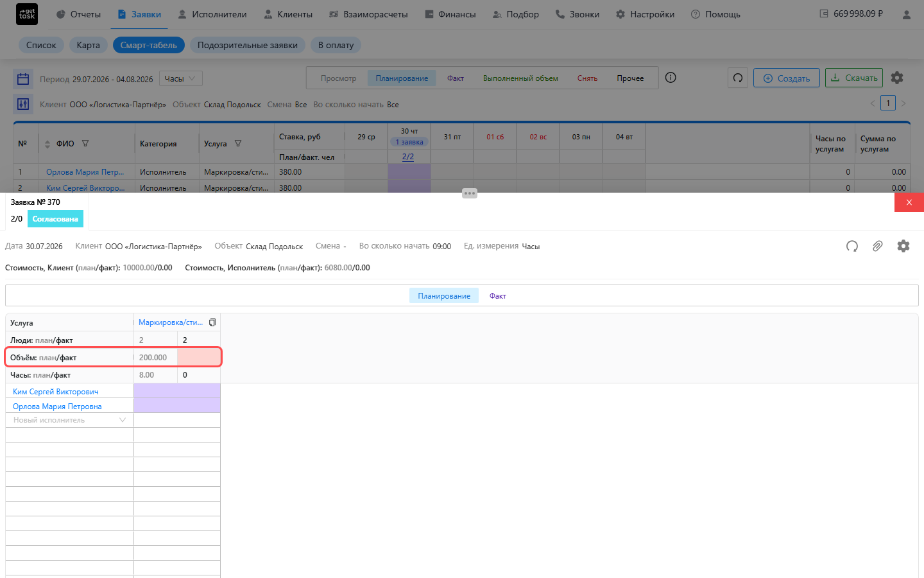This screenshot has width=924, height=578.
Task: Click the calendar icon next to Период
Action: pos(23,79)
